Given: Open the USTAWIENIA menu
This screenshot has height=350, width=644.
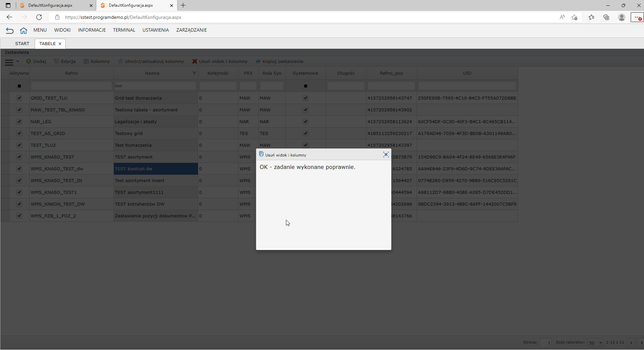Looking at the screenshot, I should click(156, 30).
